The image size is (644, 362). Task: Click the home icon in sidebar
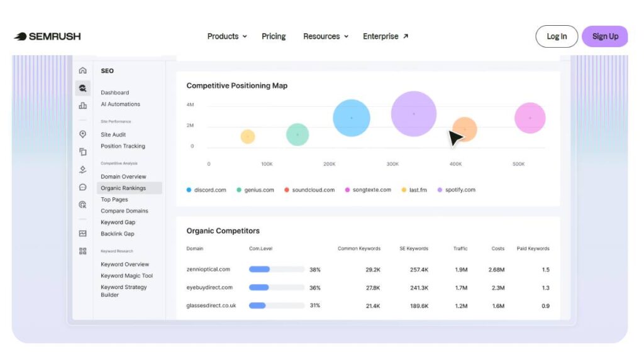(82, 70)
